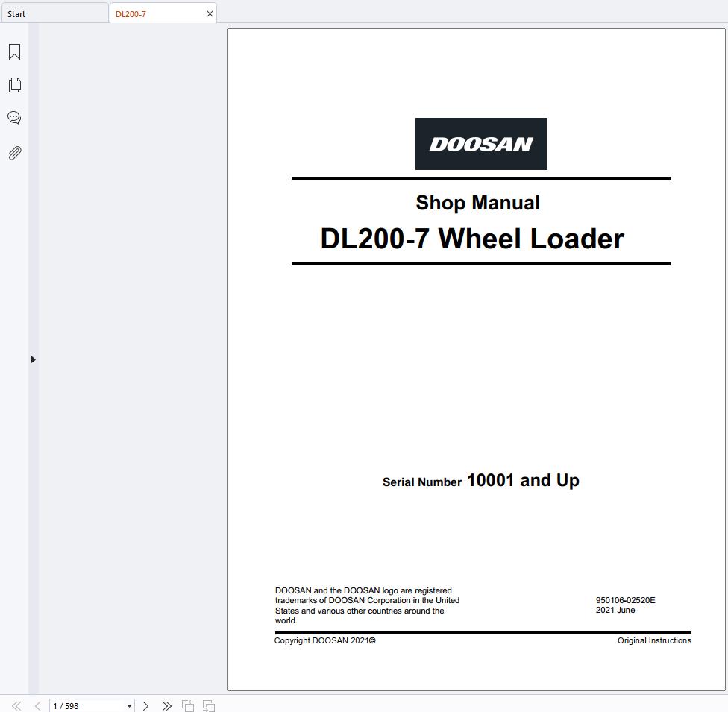Go to the first page
The width and height of the screenshot is (728, 712).
[16, 705]
